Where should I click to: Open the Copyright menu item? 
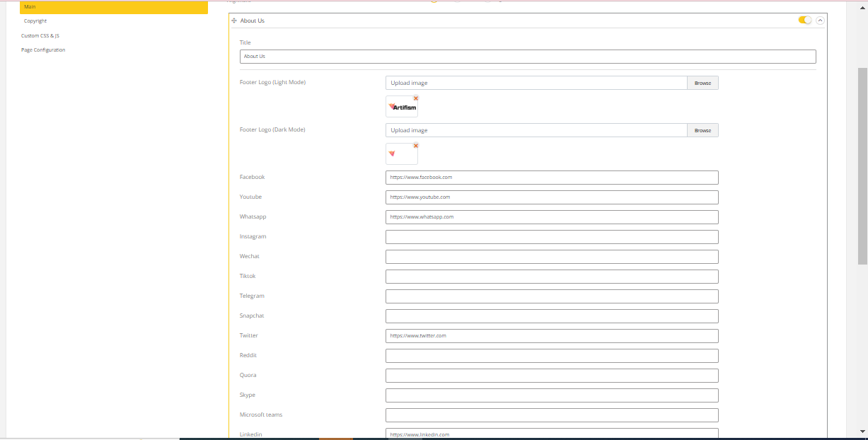(x=35, y=21)
